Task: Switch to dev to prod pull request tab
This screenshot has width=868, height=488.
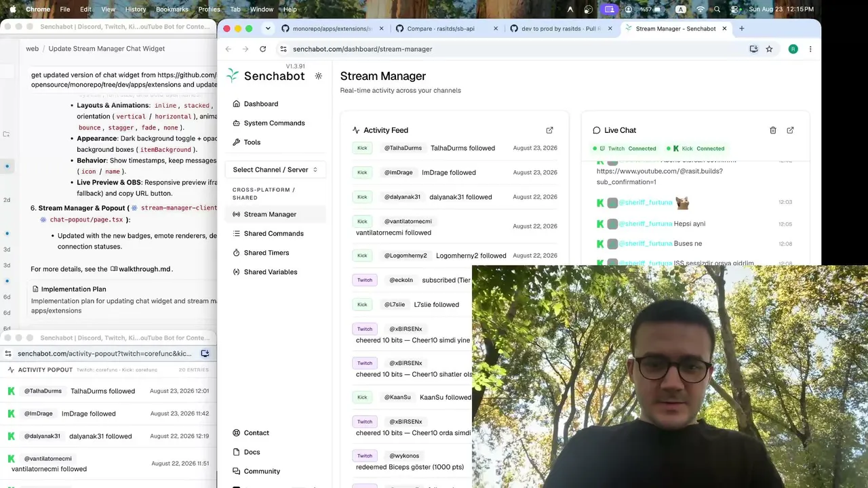Action: (x=561, y=28)
